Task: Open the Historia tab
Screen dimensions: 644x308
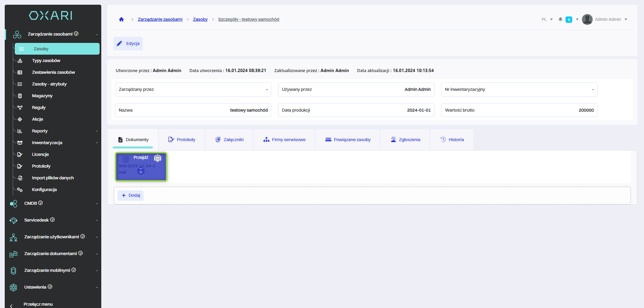Action: [x=452, y=140]
